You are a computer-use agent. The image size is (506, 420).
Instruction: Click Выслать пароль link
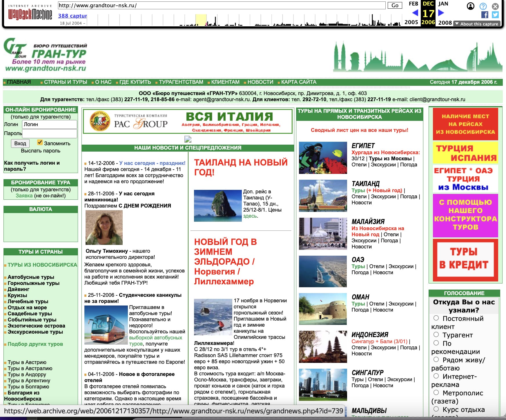[x=41, y=151]
